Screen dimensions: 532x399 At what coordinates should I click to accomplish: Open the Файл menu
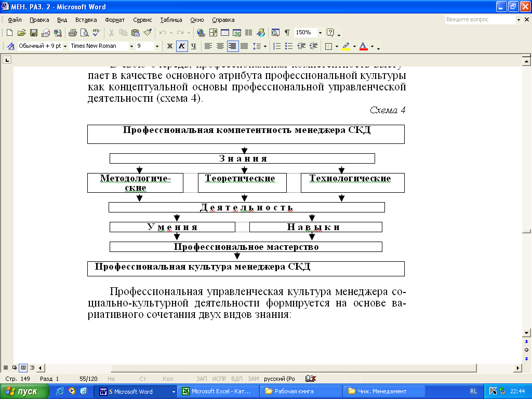click(15, 20)
